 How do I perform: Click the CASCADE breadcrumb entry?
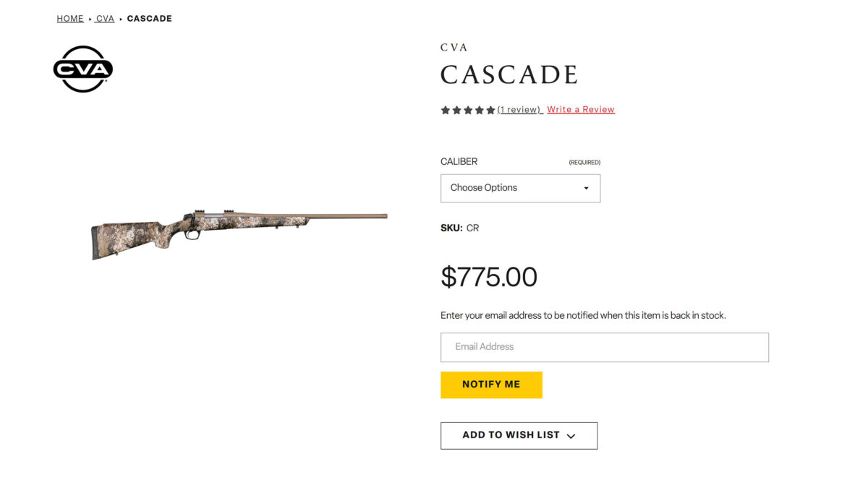coord(149,18)
